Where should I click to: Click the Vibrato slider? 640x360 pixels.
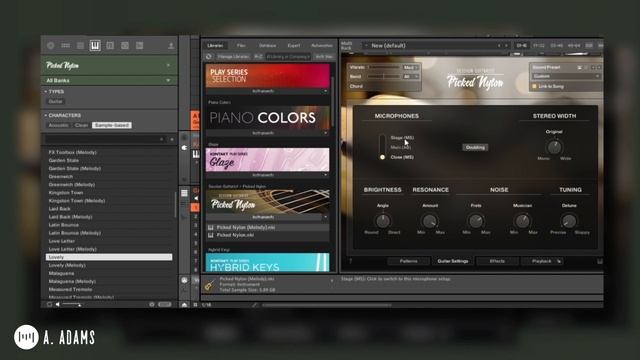click(384, 67)
